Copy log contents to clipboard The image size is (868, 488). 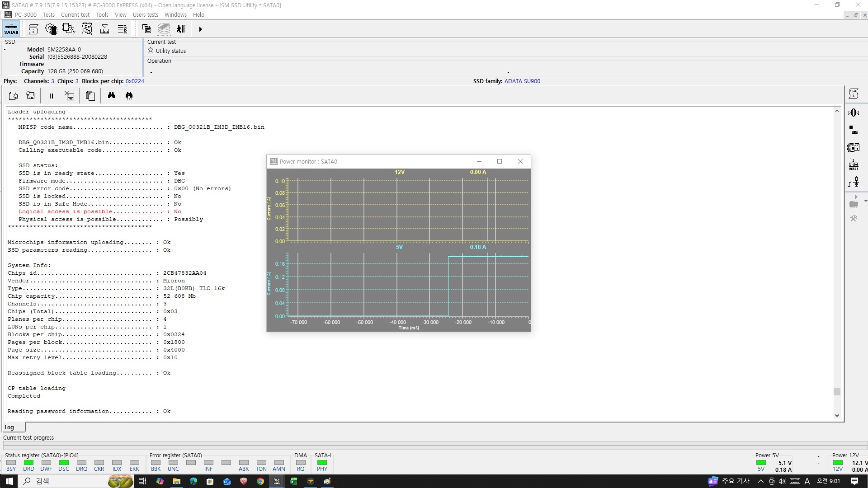(90, 95)
